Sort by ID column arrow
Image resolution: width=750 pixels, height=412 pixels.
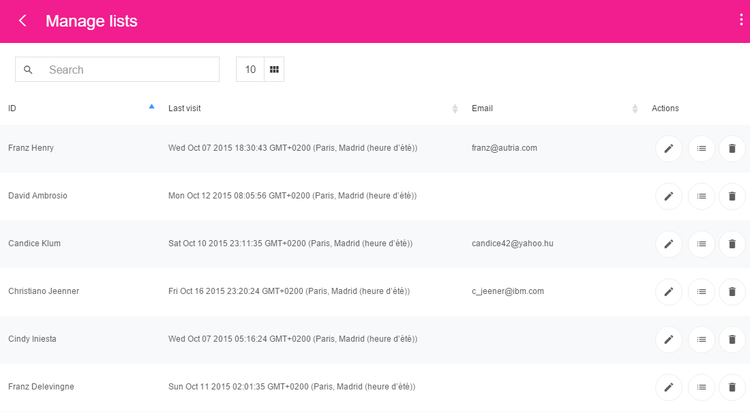[x=152, y=107]
